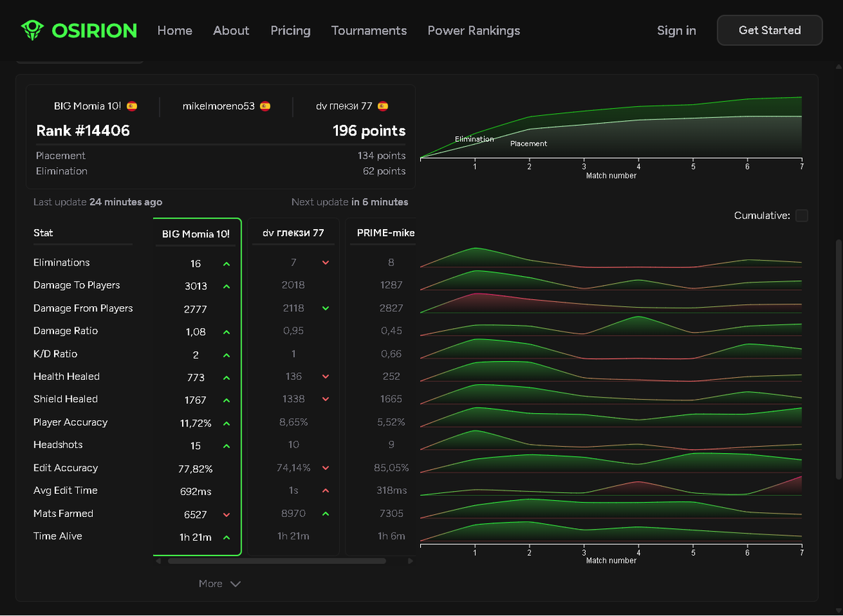Select the PRIME-mike stats column header
The image size is (843, 616).
386,233
